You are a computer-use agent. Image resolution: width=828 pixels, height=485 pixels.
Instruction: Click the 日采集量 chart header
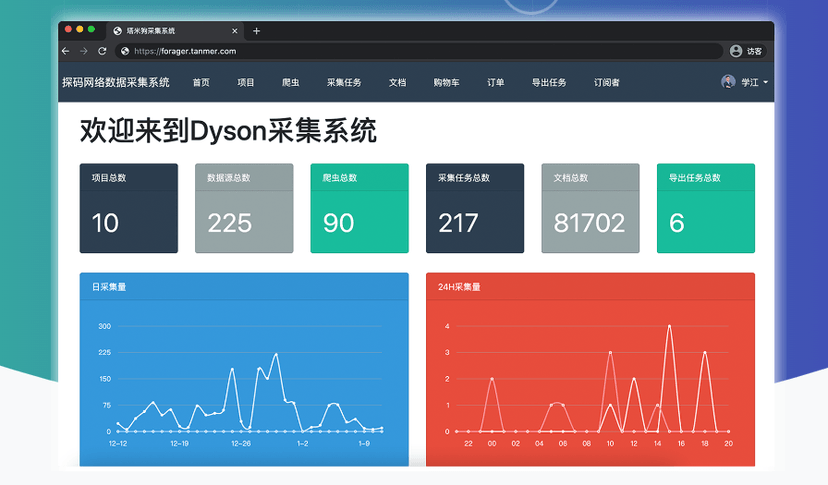244,287
